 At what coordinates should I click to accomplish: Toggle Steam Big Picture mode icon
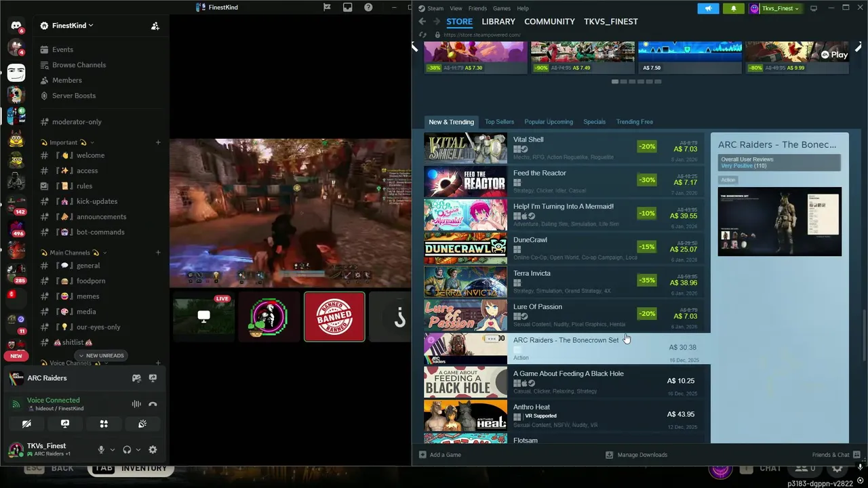[x=814, y=8]
